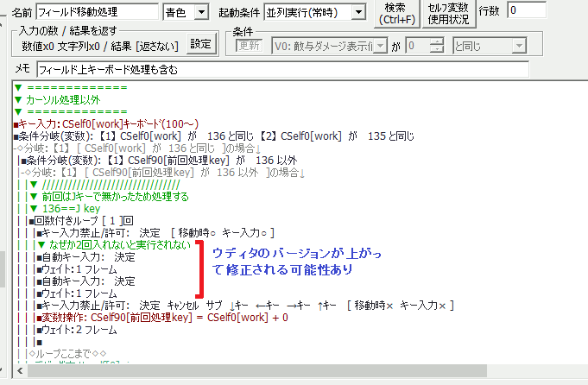Screen dimensions: 588x385
Task: Decrease the condition value with down stepper
Action: [437, 50]
